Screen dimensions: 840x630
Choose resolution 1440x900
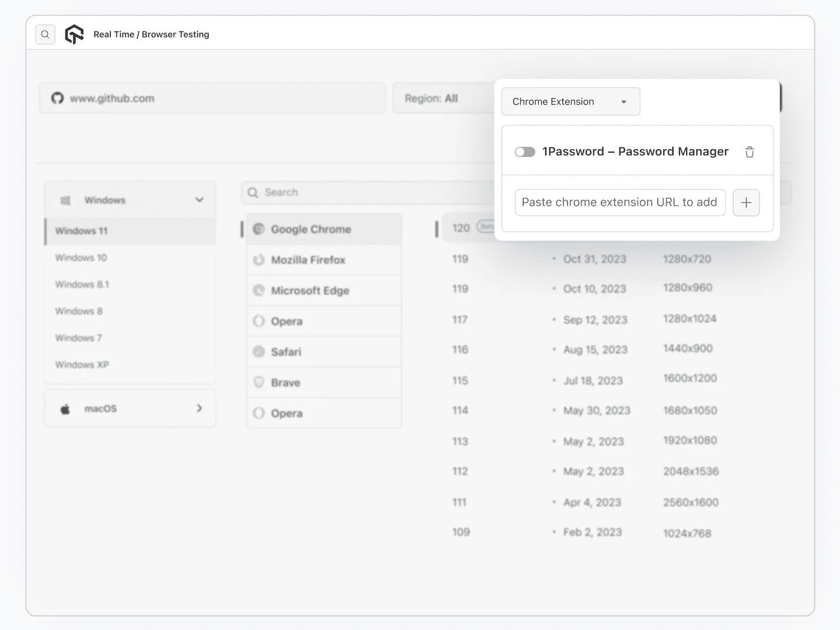[688, 349]
